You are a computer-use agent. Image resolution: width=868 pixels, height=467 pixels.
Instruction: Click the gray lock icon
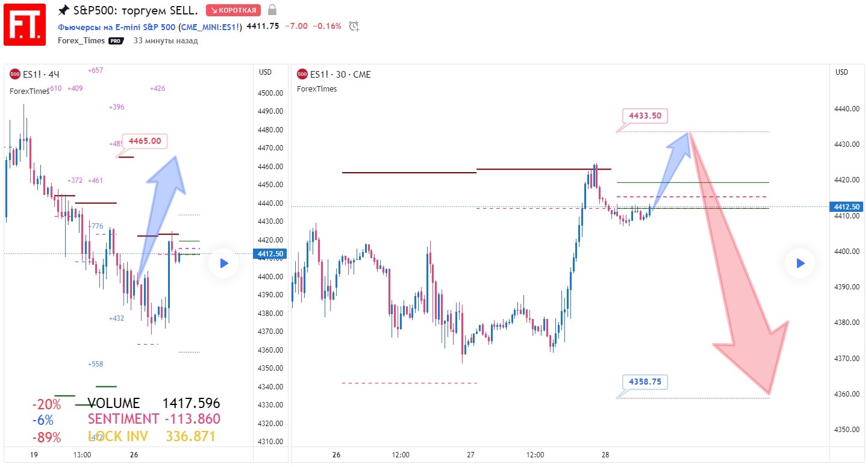pyautogui.click(x=272, y=10)
